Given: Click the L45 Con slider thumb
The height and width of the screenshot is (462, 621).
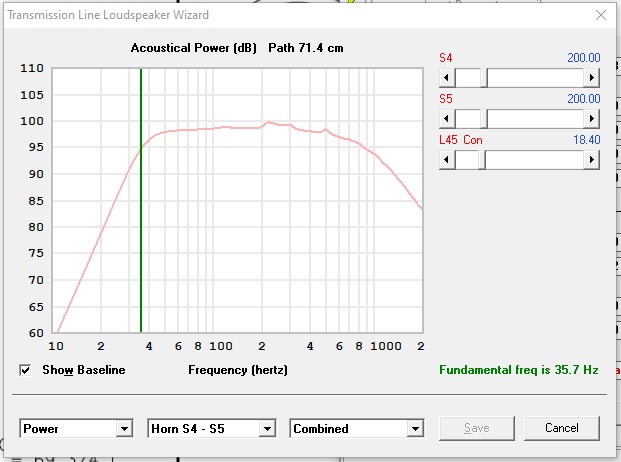Looking at the screenshot, I should pyautogui.click(x=482, y=160).
